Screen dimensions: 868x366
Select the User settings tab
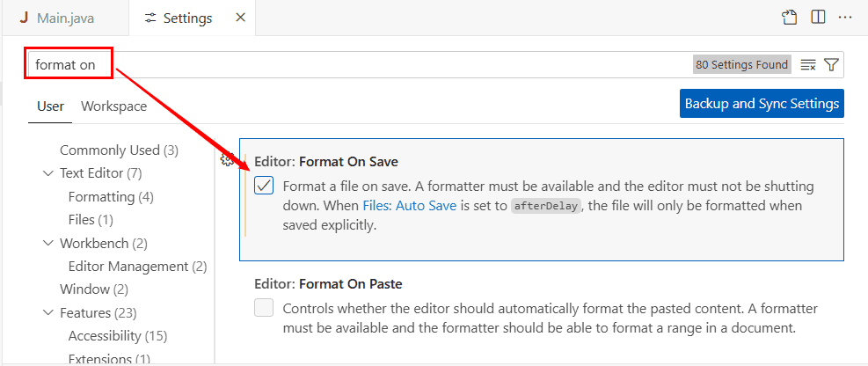[x=50, y=106]
